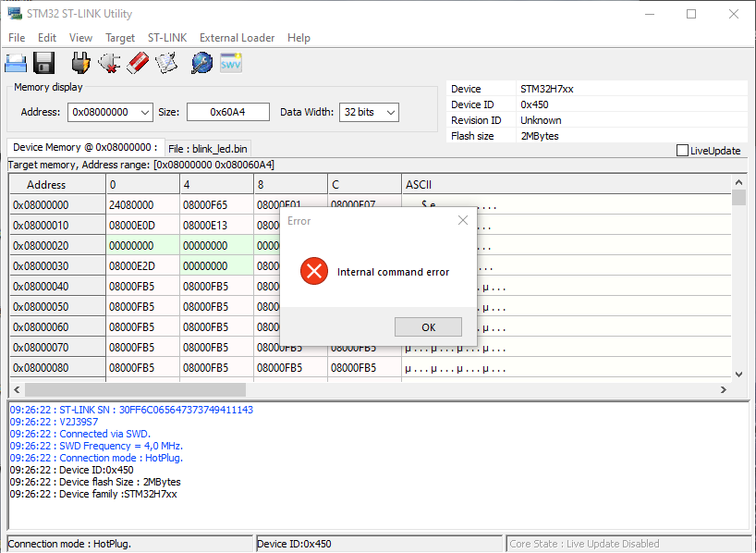The width and height of the screenshot is (756, 553).
Task: Open the Data Width dropdown
Action: [x=391, y=113]
